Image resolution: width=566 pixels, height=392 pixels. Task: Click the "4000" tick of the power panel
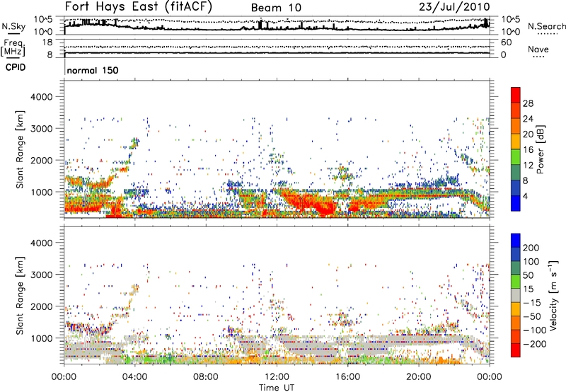42,97
